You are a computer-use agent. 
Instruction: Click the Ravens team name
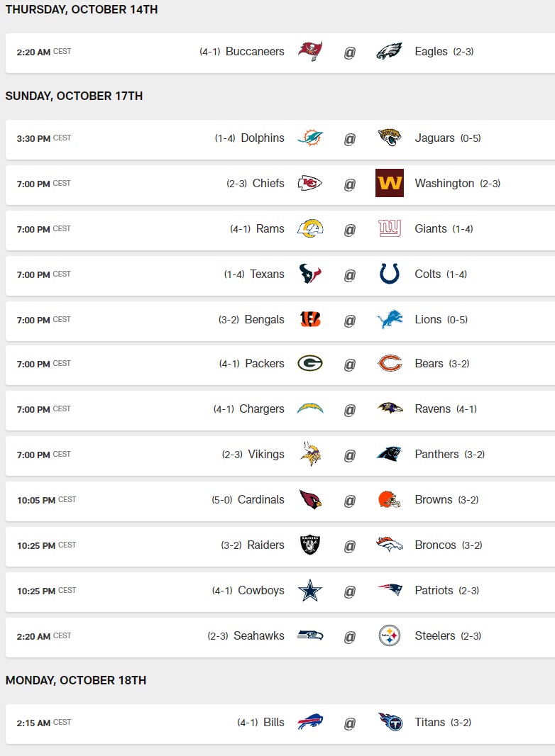(432, 409)
